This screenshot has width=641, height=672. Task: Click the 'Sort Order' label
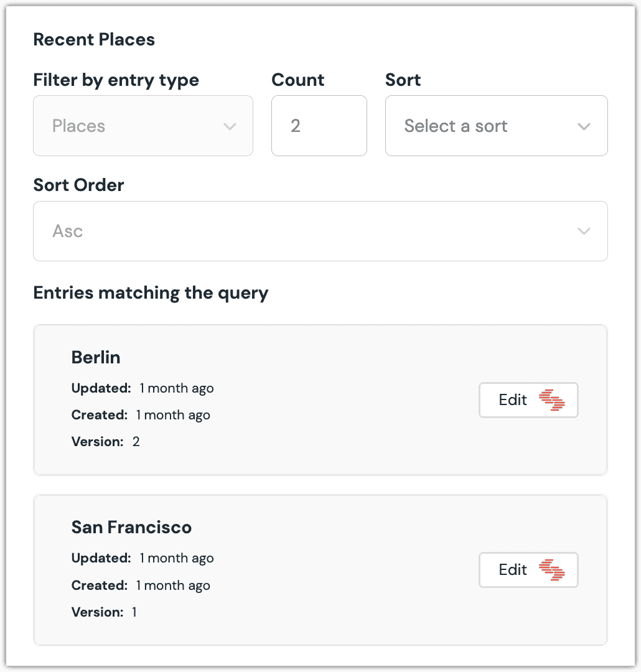pos(78,185)
